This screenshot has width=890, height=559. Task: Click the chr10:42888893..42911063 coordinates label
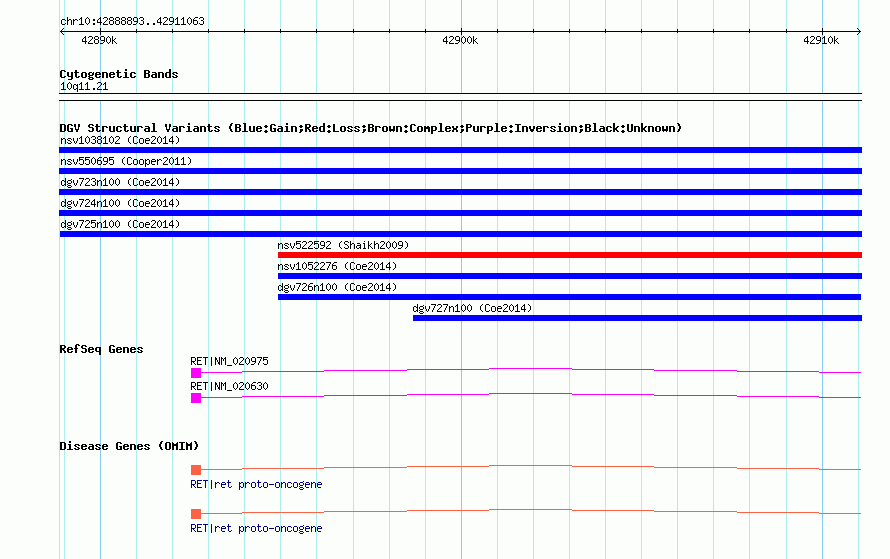pos(132,21)
